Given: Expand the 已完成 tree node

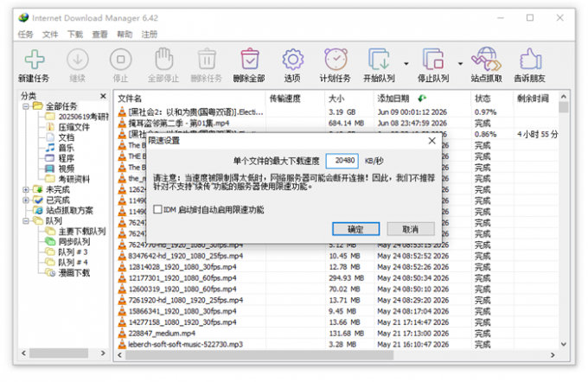Looking at the screenshot, I should coord(25,201).
